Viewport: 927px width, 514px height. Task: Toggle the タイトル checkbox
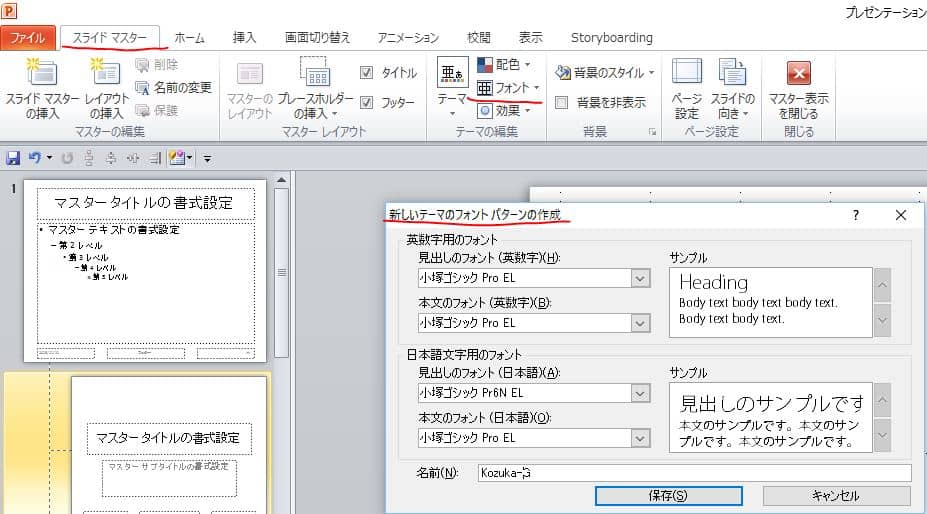366,73
